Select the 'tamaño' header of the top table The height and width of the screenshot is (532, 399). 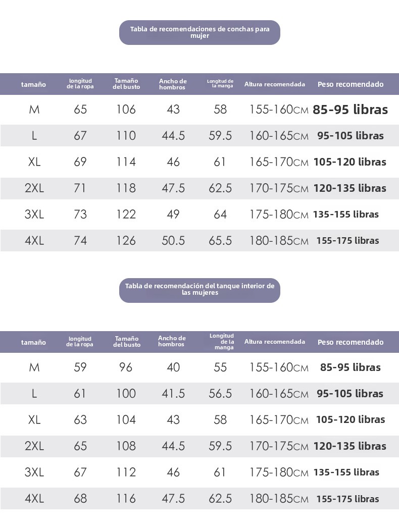pyautogui.click(x=33, y=84)
